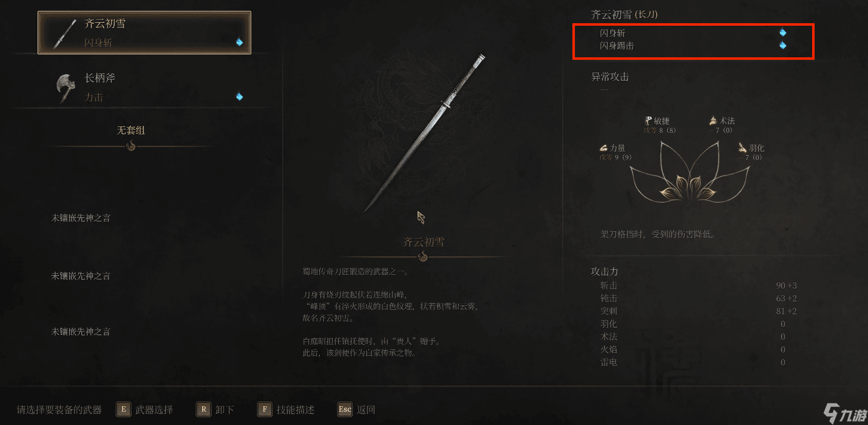The height and width of the screenshot is (425, 868).
Task: Select the first 未镶嵌先神之言 slot
Action: point(81,218)
